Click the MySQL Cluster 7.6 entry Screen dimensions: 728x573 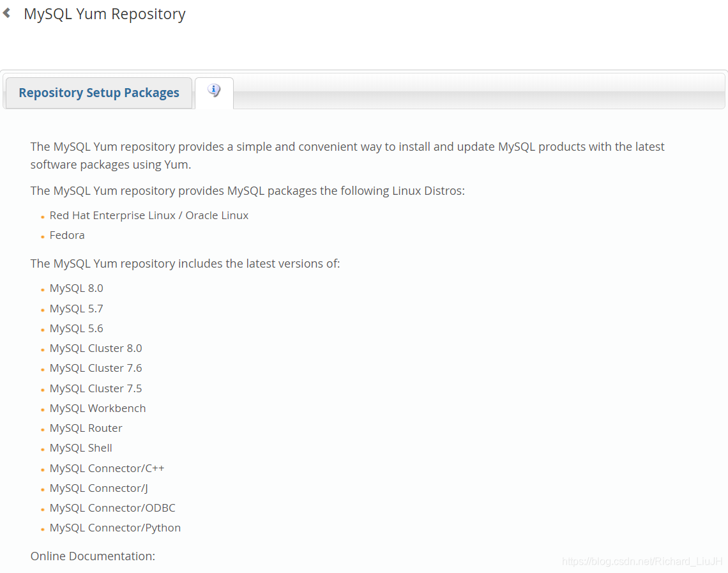[x=96, y=368]
